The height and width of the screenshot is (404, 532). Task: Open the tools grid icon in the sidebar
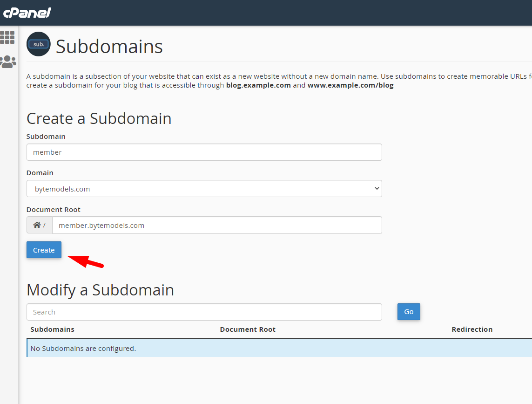click(x=7, y=38)
